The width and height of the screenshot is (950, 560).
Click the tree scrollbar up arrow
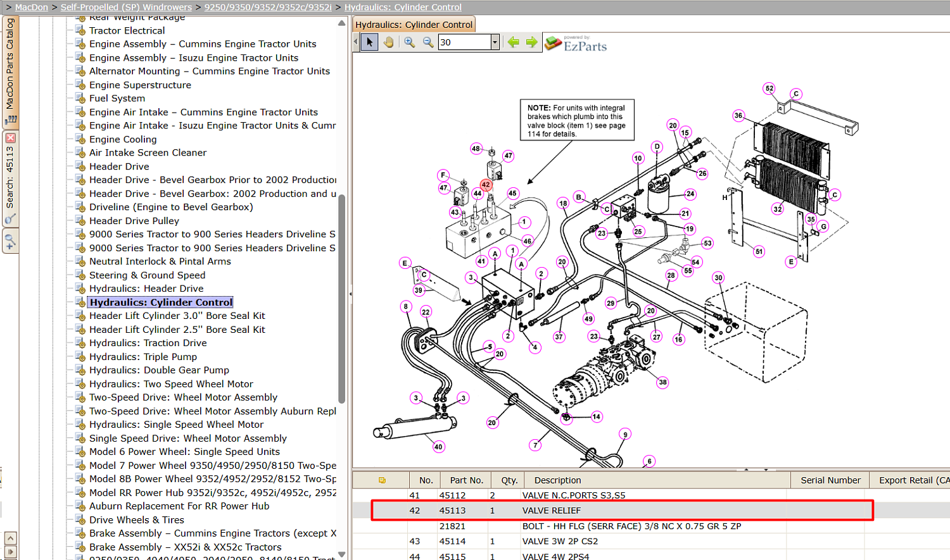pos(342,23)
